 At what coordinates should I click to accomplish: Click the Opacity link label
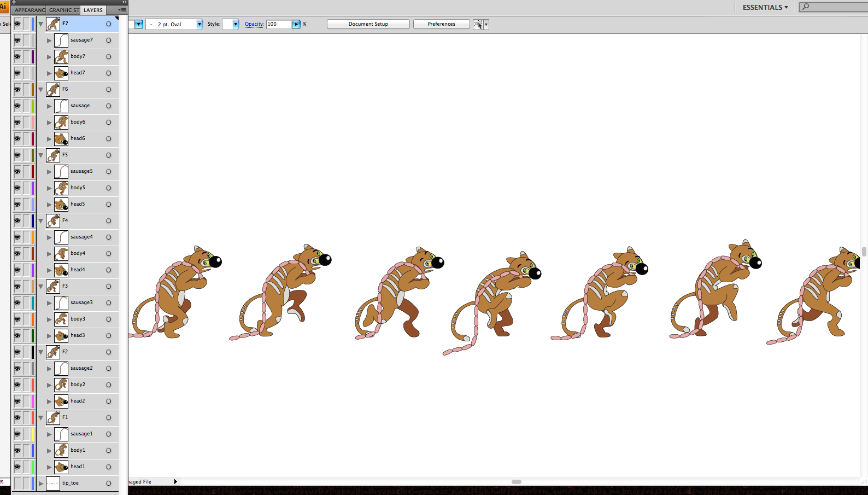coord(254,24)
